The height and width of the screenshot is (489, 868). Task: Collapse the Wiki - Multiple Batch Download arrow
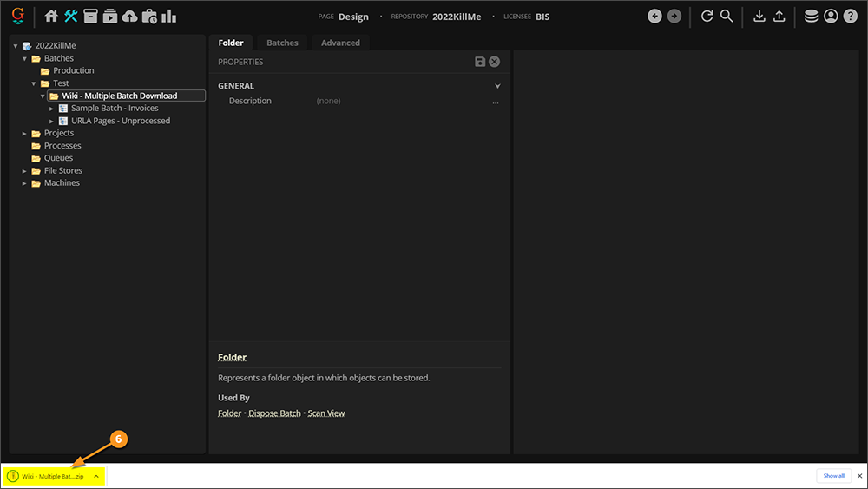click(43, 96)
